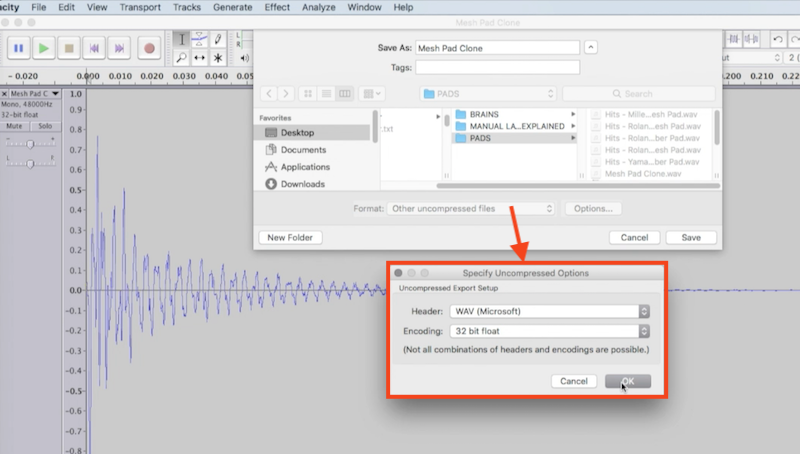This screenshot has height=454, width=800.
Task: Click the green Play button
Action: coord(45,47)
